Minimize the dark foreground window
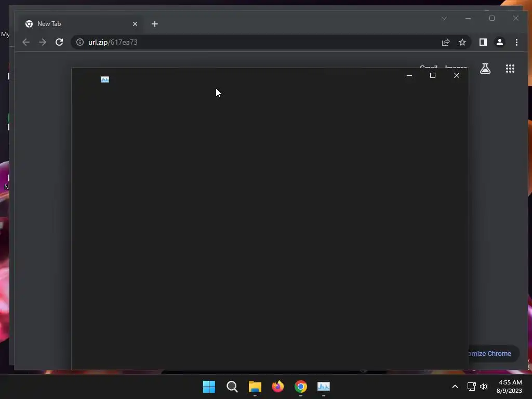 coord(409,75)
